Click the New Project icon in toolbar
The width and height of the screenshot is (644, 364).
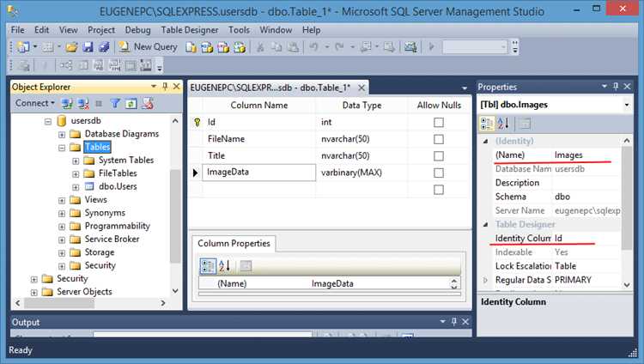tap(23, 47)
